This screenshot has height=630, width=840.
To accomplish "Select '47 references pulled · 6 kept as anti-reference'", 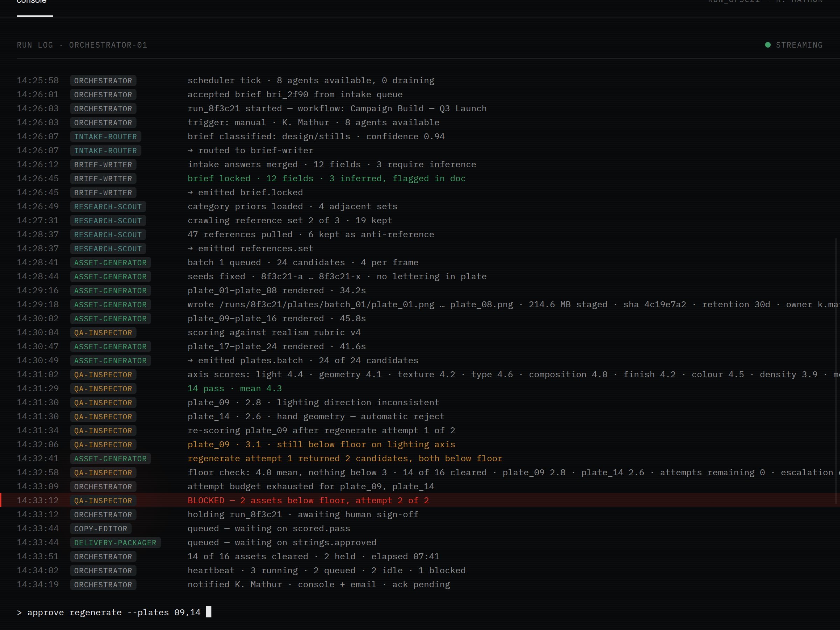I will [x=311, y=235].
